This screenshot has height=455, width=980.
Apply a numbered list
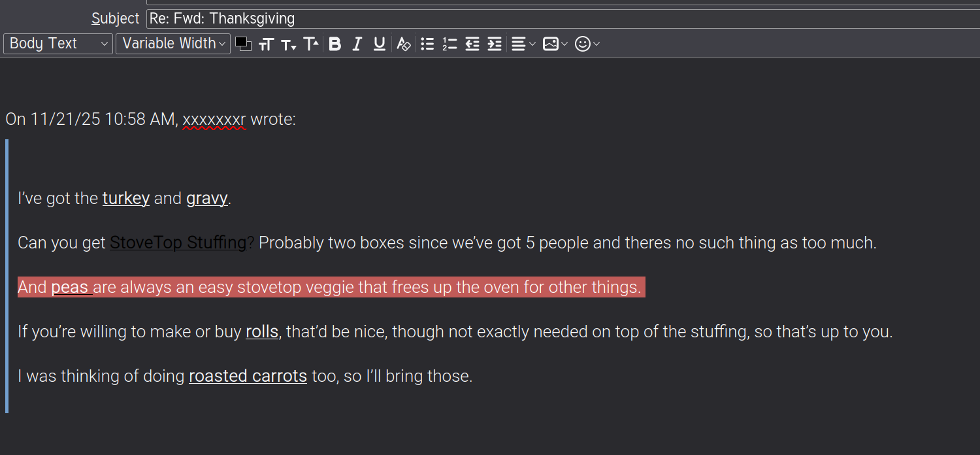(449, 44)
